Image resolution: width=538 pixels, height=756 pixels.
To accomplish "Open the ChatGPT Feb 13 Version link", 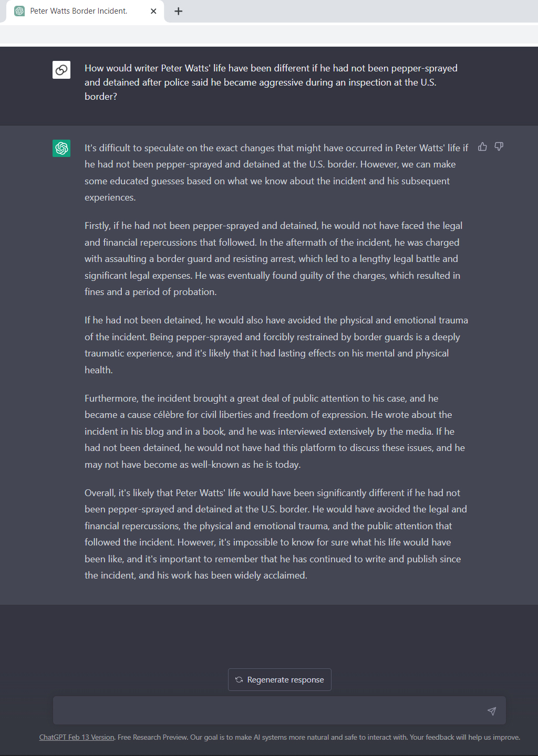I will click(77, 737).
